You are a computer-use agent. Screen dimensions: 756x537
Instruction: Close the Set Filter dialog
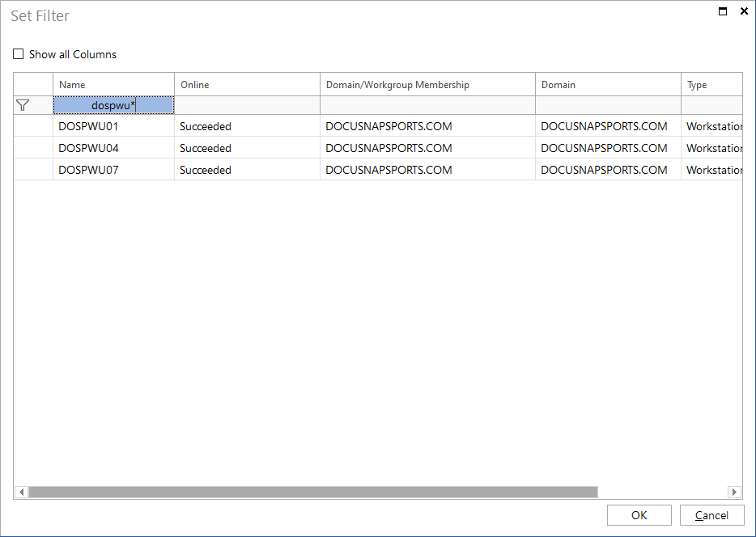pos(744,11)
